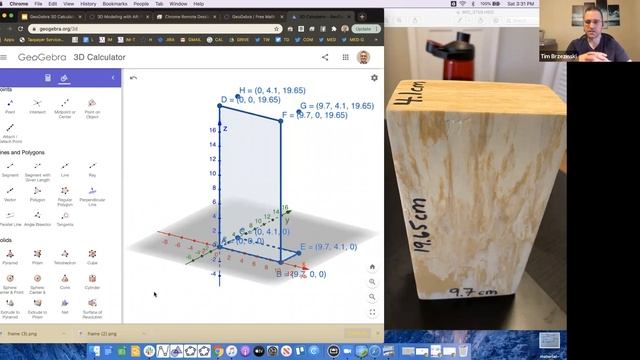The height and width of the screenshot is (360, 640).
Task: Open the Taxpayer Service bookmark
Action: click(42, 40)
